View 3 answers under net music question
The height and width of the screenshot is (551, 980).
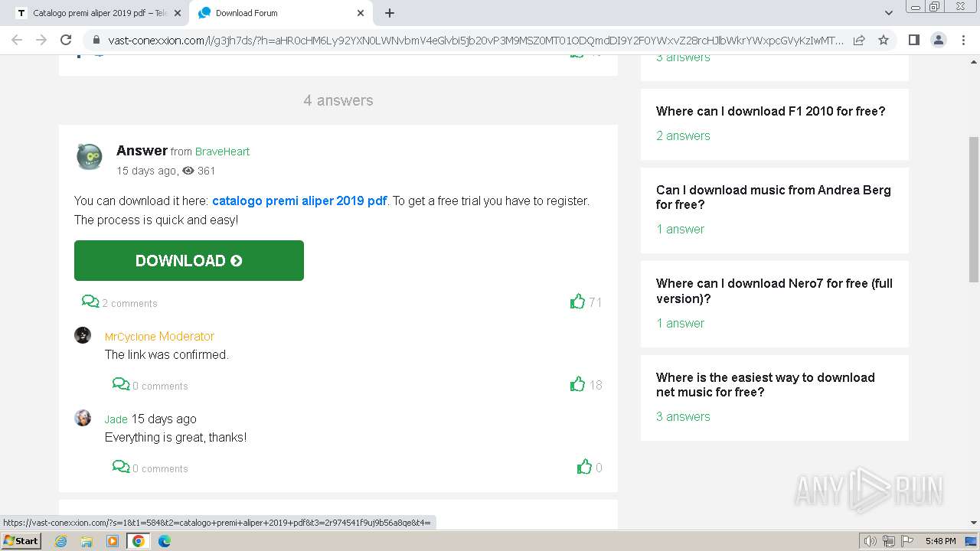[x=683, y=416]
